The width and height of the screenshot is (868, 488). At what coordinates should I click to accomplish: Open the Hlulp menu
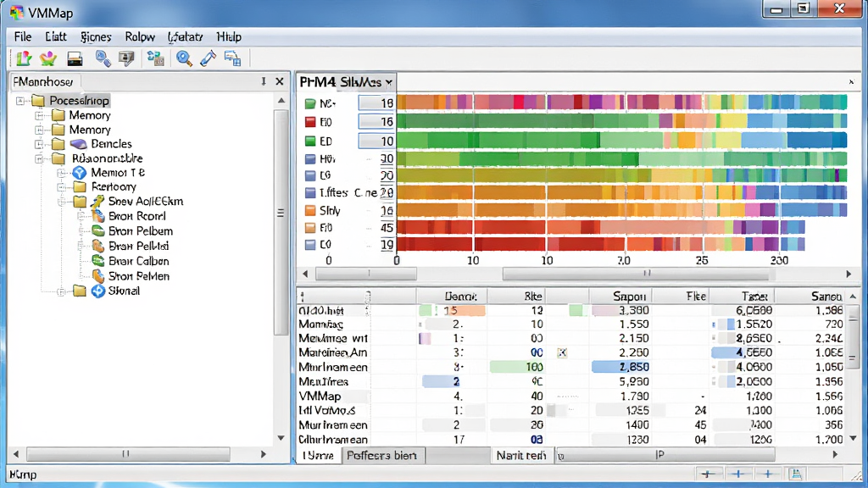tap(229, 37)
